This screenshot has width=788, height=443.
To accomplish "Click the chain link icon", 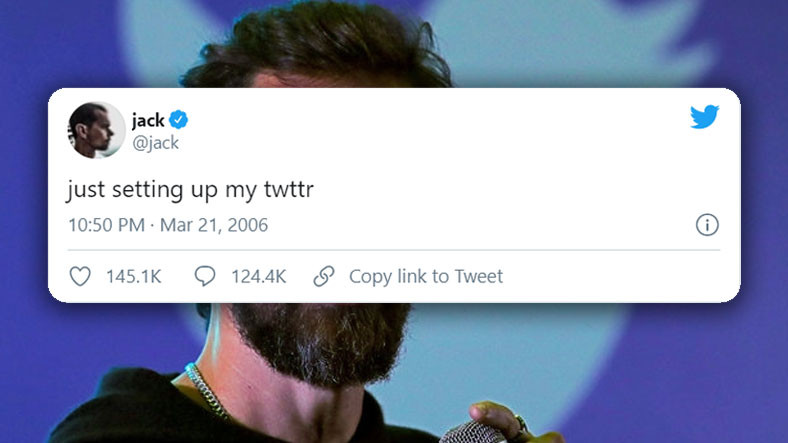I will click(x=324, y=276).
